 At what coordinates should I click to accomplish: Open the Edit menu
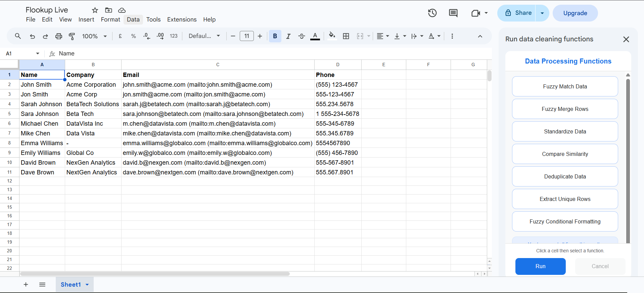tap(47, 19)
